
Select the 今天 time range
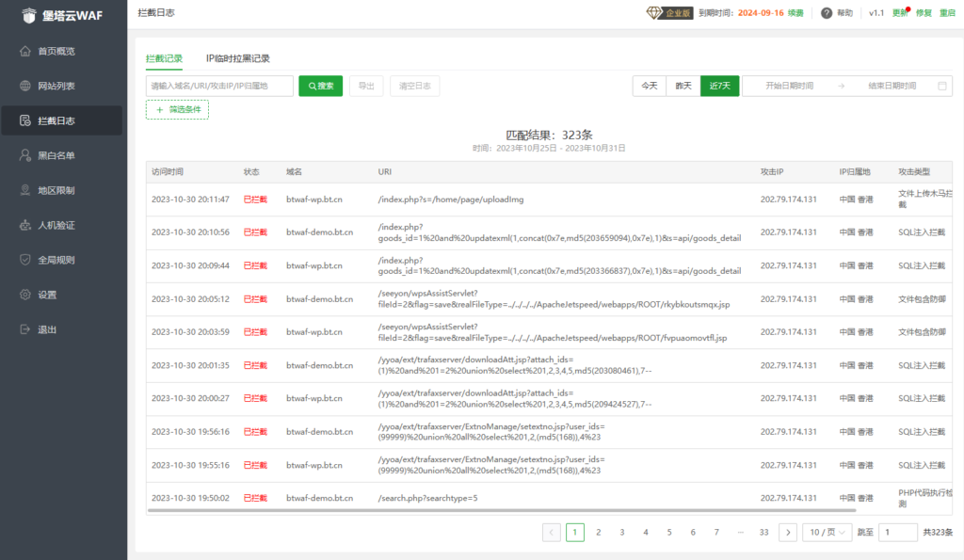tap(650, 86)
